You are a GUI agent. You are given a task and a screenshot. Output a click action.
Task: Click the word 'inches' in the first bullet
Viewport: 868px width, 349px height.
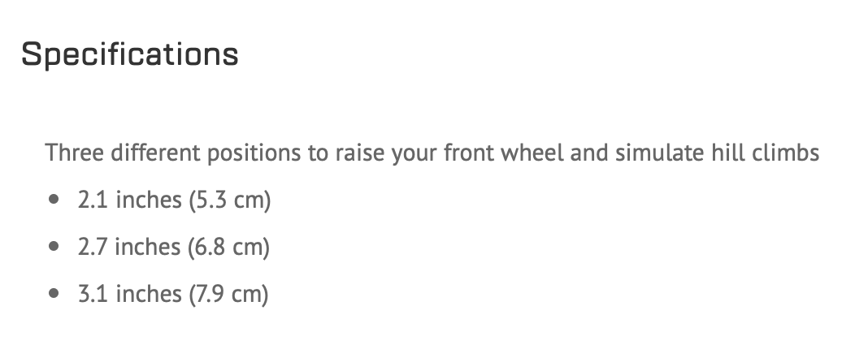click(149, 200)
